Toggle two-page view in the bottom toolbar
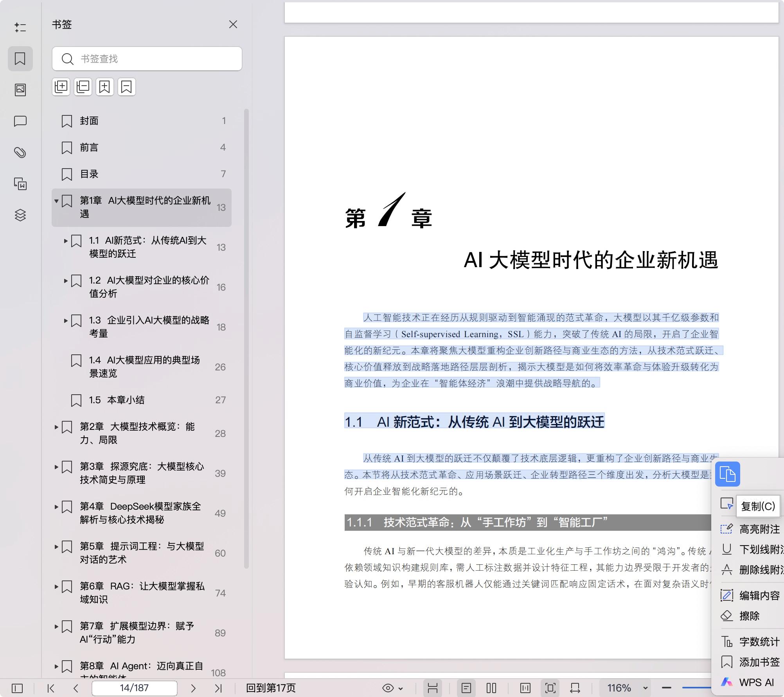784x697 pixels. click(492, 688)
